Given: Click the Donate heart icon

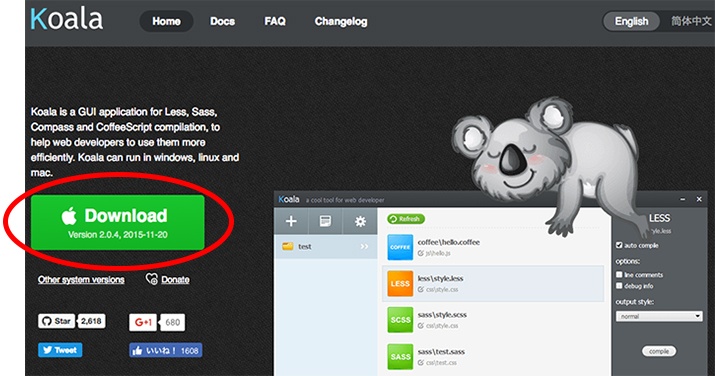Looking at the screenshot, I should click(151, 278).
